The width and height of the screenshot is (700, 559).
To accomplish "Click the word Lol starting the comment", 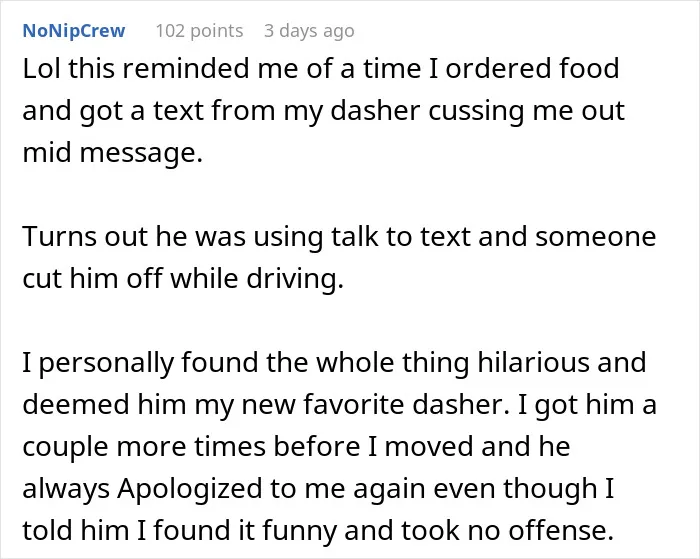I will [42, 69].
